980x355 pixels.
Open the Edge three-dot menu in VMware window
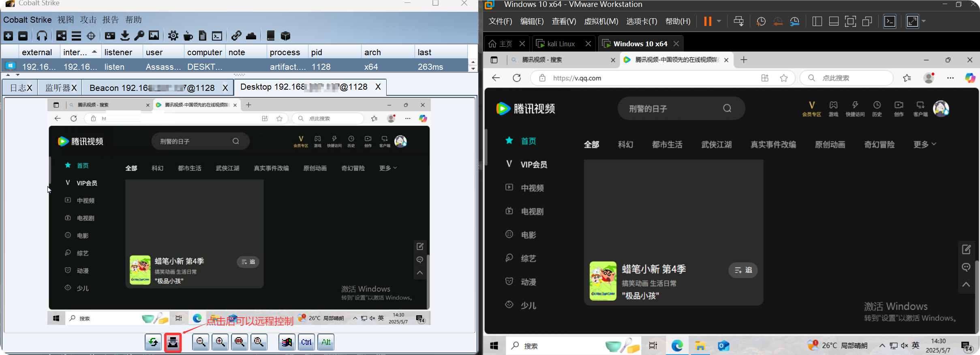(x=950, y=78)
